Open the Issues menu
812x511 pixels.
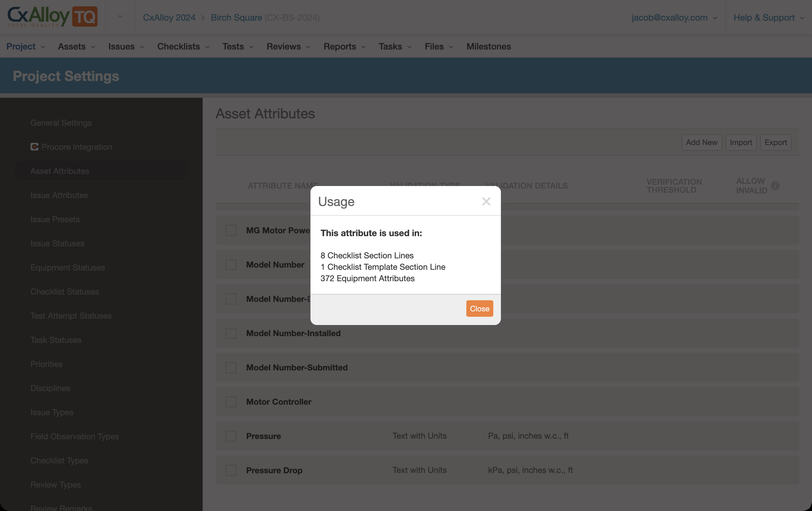pyautogui.click(x=126, y=46)
